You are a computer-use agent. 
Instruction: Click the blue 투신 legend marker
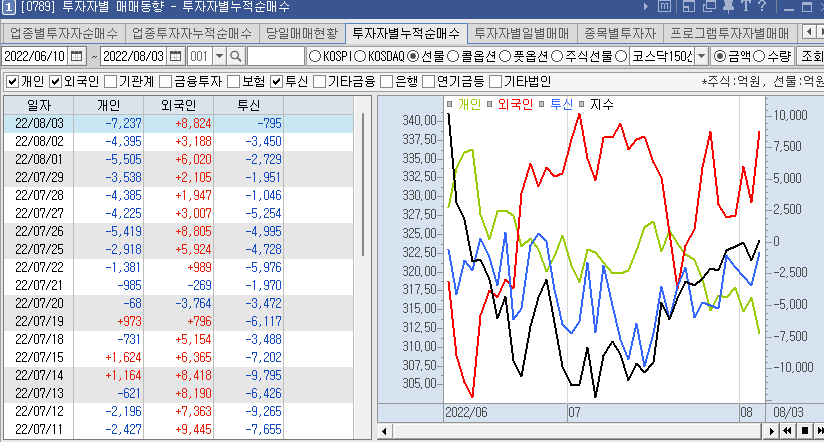(542, 104)
